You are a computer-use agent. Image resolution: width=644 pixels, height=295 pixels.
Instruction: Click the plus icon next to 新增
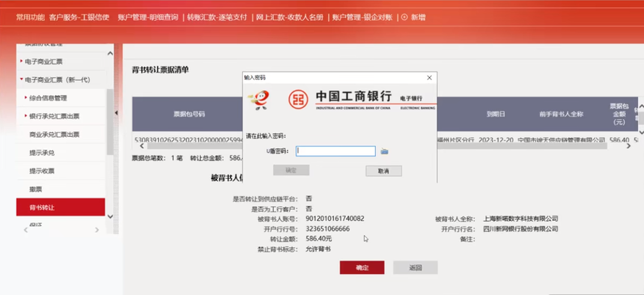tap(404, 17)
